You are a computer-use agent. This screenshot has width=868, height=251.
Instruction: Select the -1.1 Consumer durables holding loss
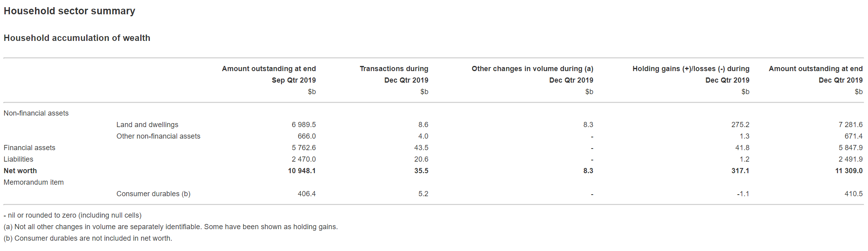[743, 194]
